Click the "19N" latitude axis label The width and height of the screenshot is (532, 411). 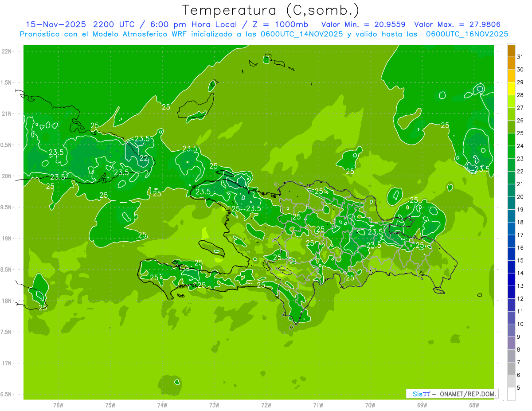pos(7,239)
